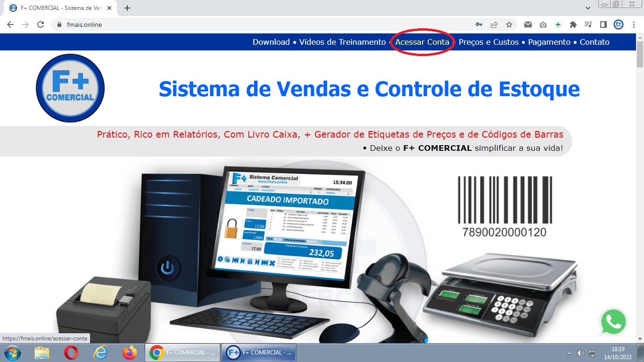Viewport: 644px width, 362px height.
Task: Open the camera screenshot extension
Action: (x=543, y=25)
